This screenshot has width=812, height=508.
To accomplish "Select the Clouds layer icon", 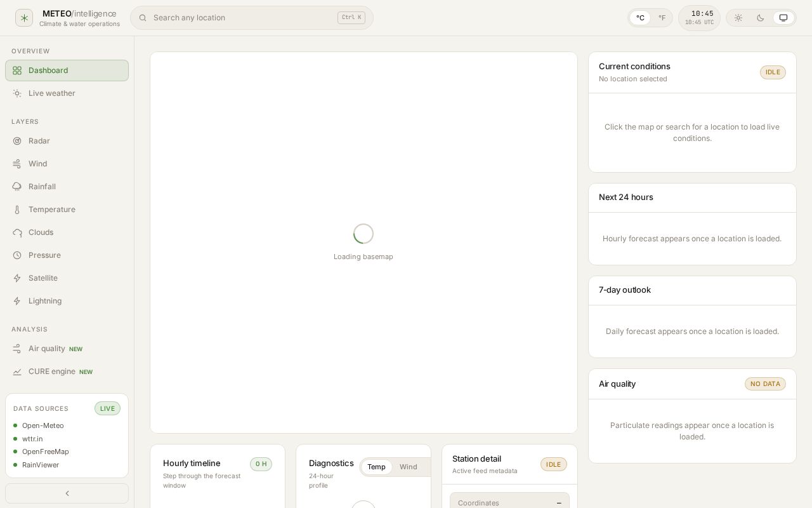I will click(x=17, y=232).
